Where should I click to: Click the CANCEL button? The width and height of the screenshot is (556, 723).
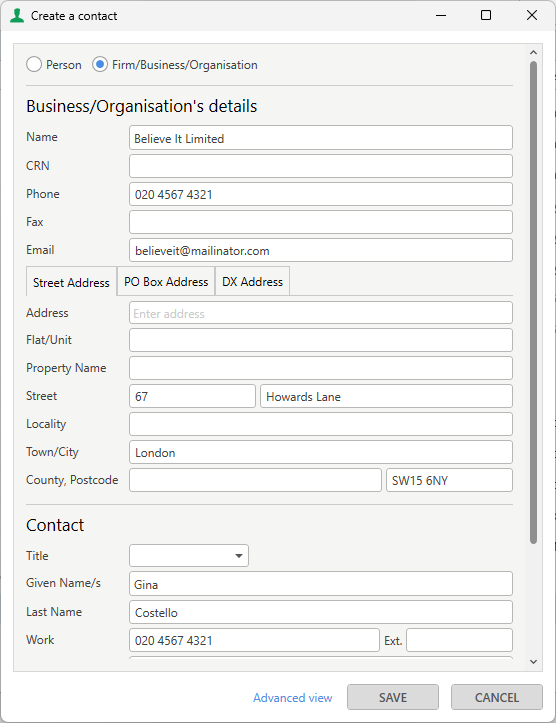click(497, 697)
